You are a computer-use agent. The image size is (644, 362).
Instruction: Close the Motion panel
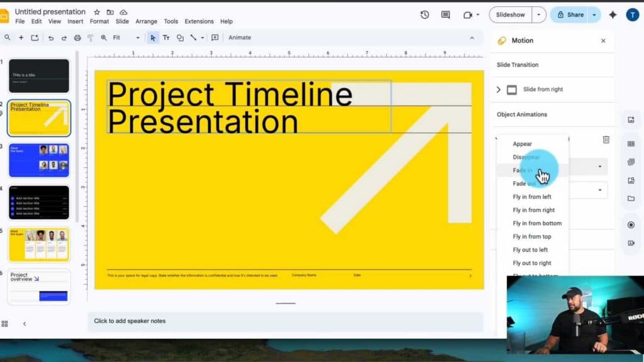point(603,41)
